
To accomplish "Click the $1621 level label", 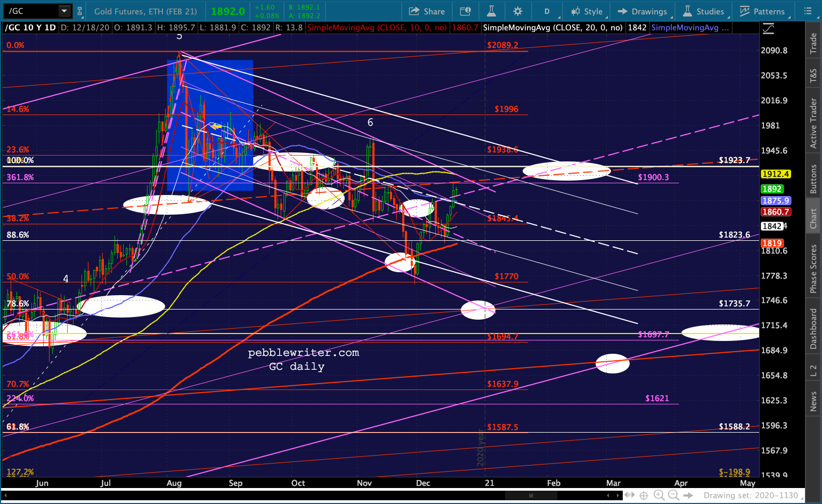I will pyautogui.click(x=657, y=399).
